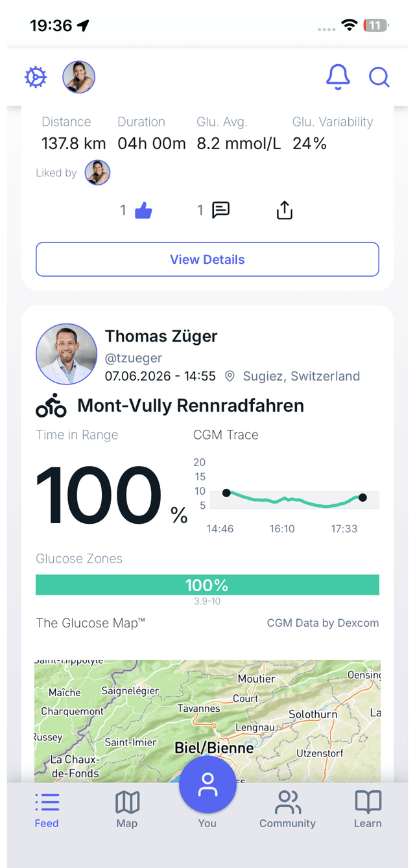Tap the green 100% glucose zone bar

(x=207, y=585)
